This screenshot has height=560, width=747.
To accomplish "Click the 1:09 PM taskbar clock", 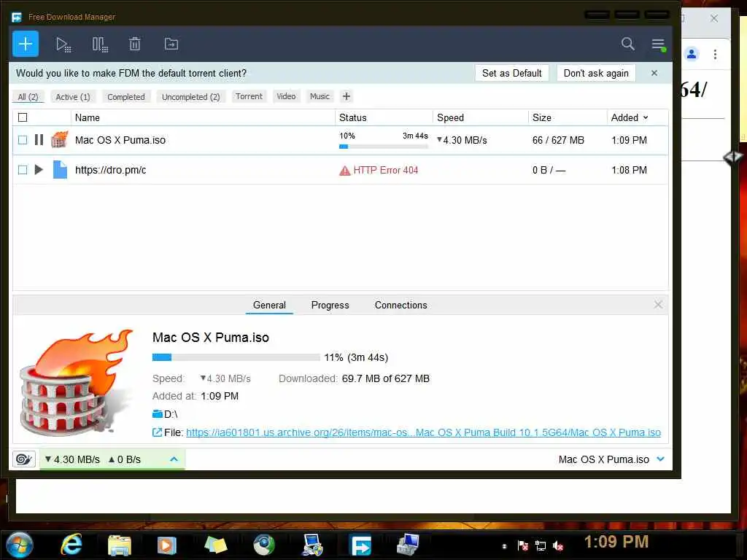I will (616, 542).
